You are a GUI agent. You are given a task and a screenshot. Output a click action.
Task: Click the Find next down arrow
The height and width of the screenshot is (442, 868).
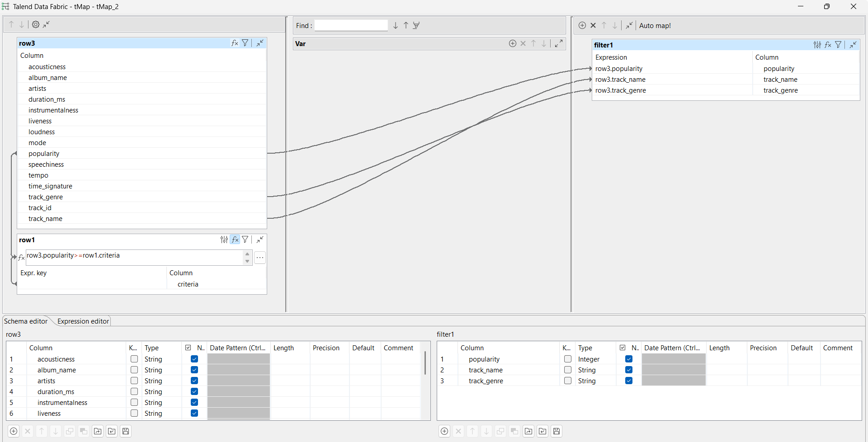(x=396, y=25)
